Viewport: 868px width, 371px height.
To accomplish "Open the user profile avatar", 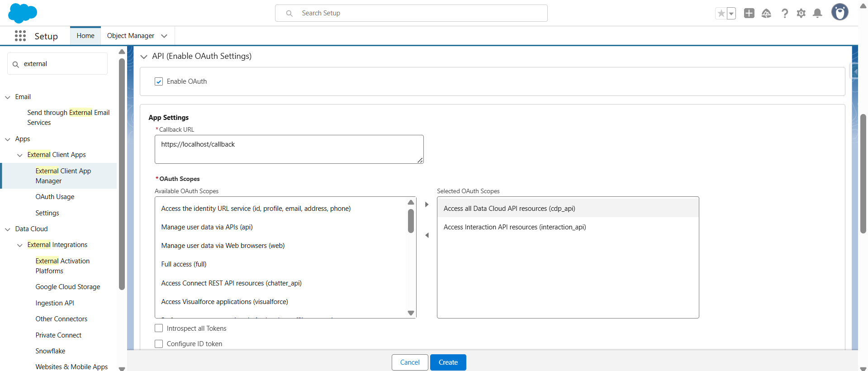I will [840, 13].
